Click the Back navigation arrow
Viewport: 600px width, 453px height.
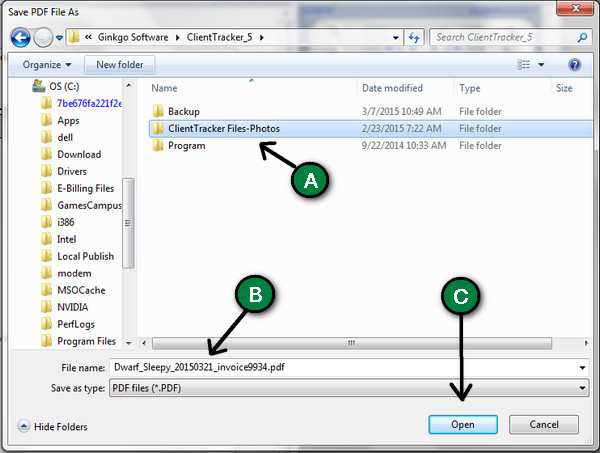tap(20, 37)
